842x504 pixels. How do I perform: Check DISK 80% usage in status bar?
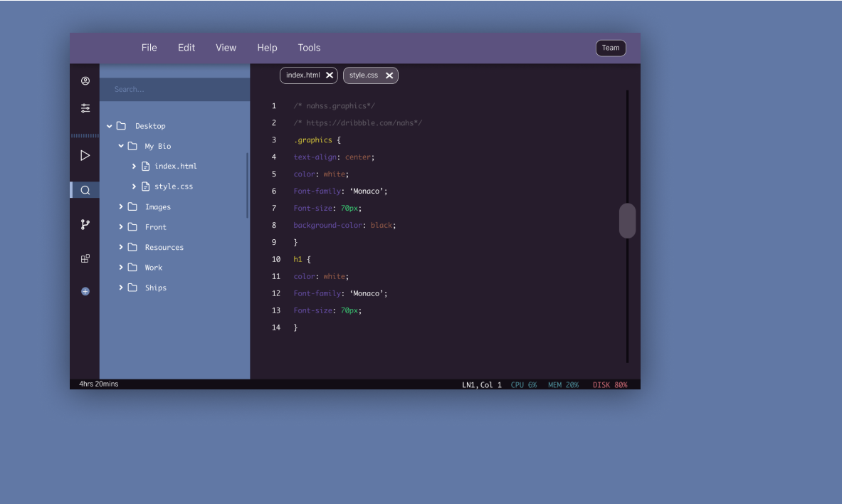point(610,384)
